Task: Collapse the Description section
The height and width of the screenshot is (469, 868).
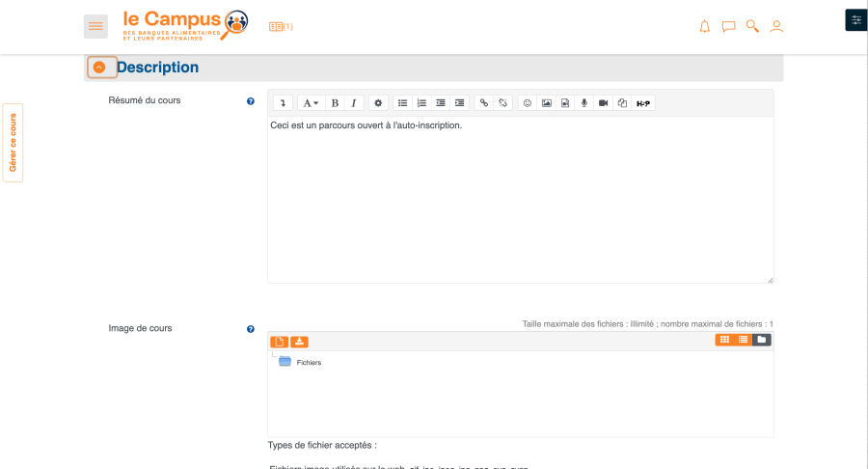Action: pyautogui.click(x=99, y=68)
